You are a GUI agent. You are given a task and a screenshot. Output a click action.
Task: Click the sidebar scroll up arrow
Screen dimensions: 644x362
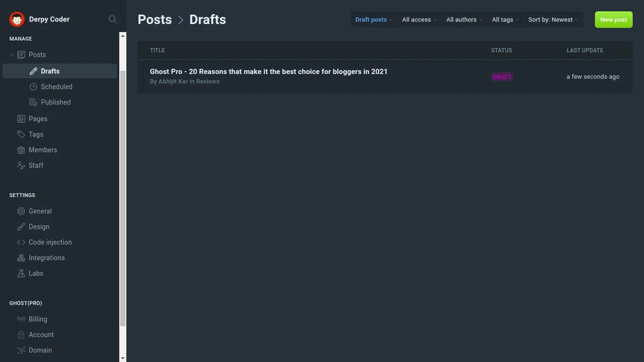pyautogui.click(x=123, y=36)
